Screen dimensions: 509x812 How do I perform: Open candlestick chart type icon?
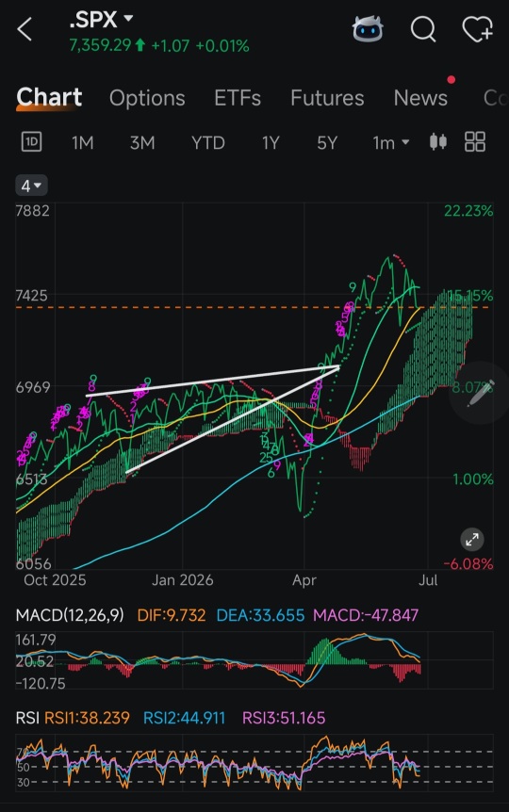438,141
